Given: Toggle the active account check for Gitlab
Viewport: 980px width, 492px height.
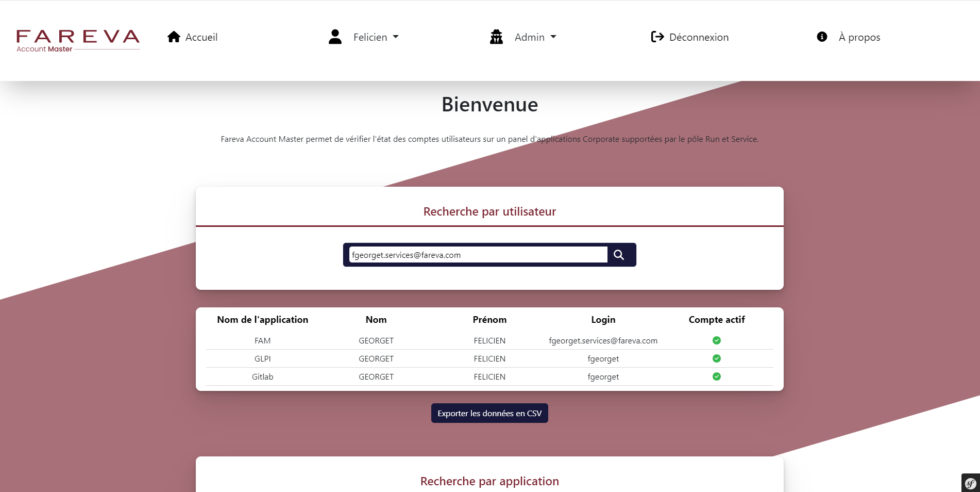Looking at the screenshot, I should pos(717,376).
